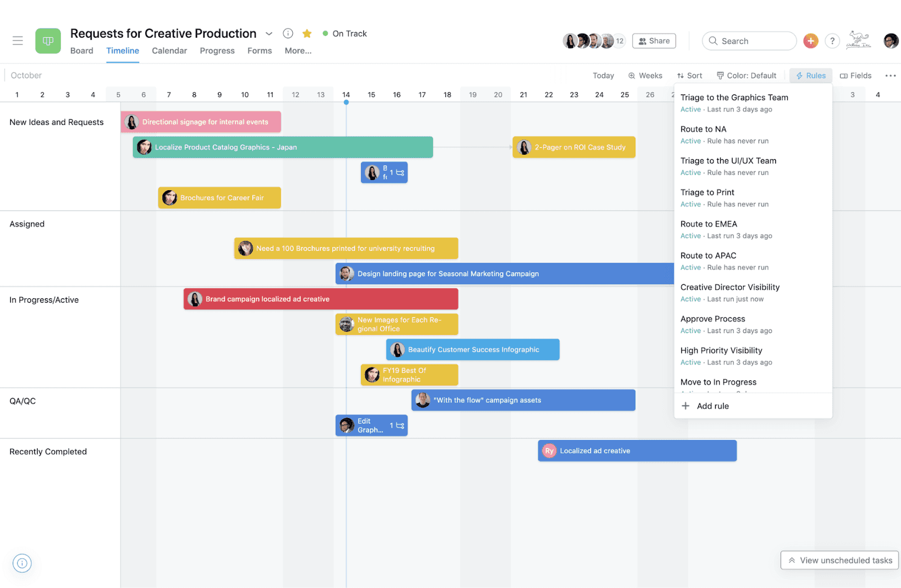Open the hamburger navigation menu

tap(17, 41)
